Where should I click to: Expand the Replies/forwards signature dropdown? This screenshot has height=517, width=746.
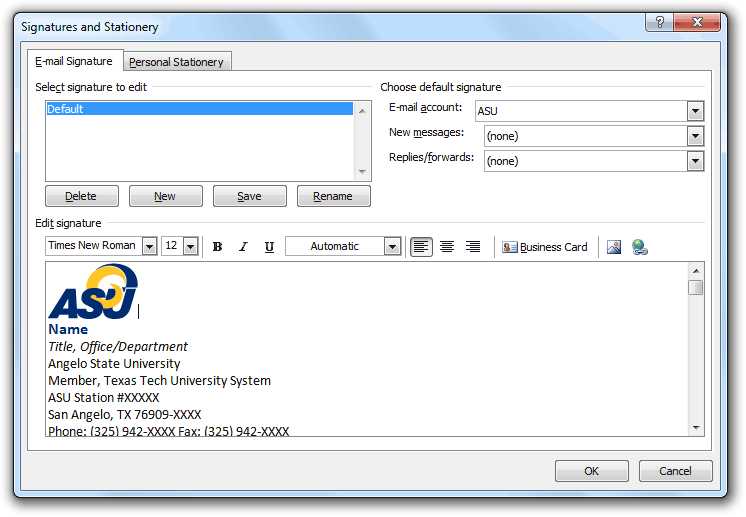(x=695, y=161)
